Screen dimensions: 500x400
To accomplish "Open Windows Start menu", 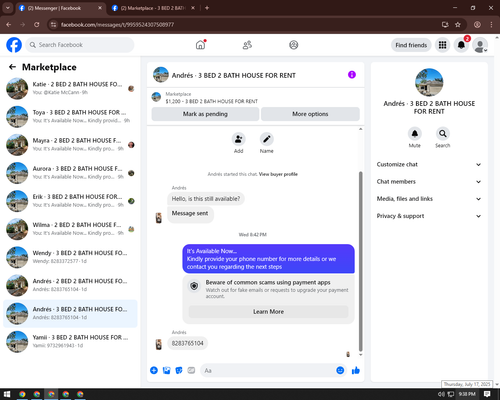I will 7,394.
